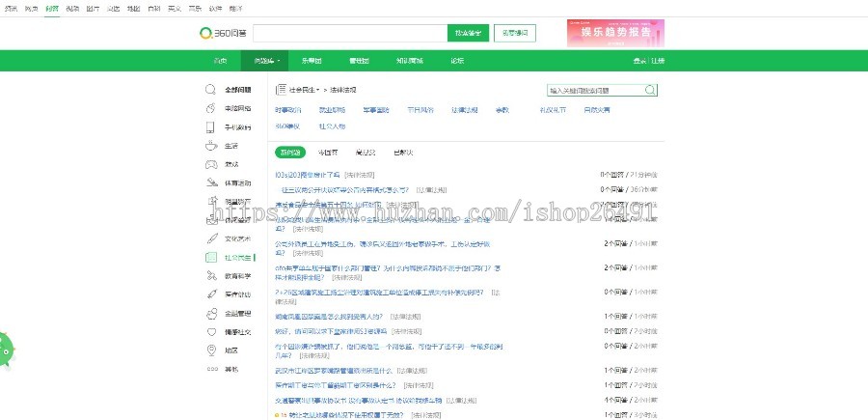Open the 文化艺术 brush icon category

210,238
